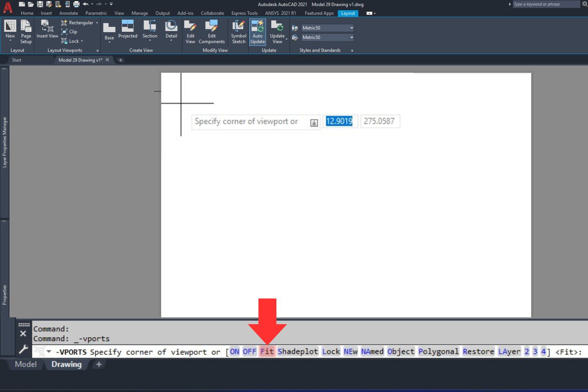Screen dimensions: 588x392
Task: Open the first Metric50 style dropdown
Action: [351, 28]
